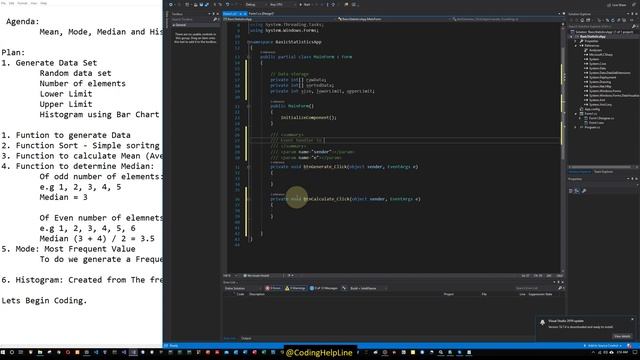Open the BasicStatisticsApp.MainForm type dropdown
640x360 pixels.
[394, 19]
